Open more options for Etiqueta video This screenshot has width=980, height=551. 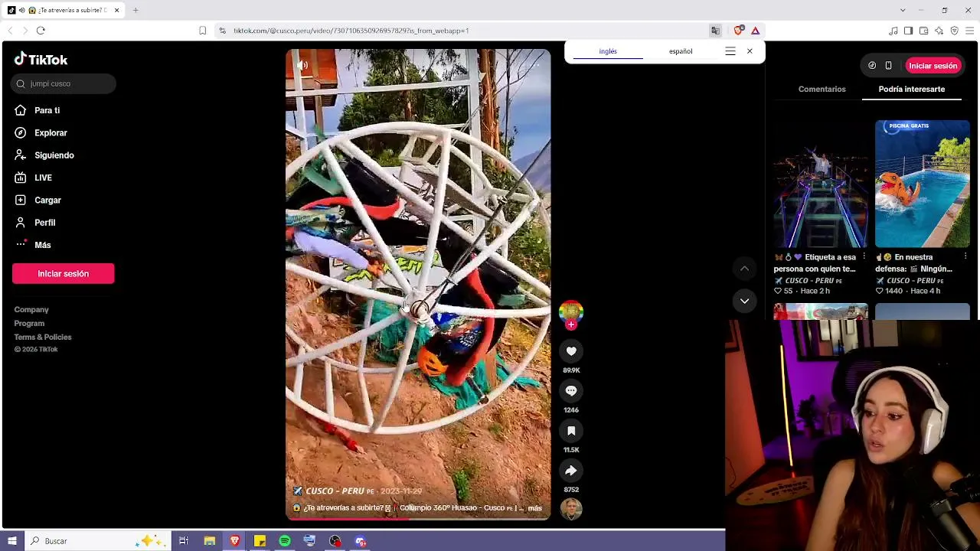click(x=864, y=257)
